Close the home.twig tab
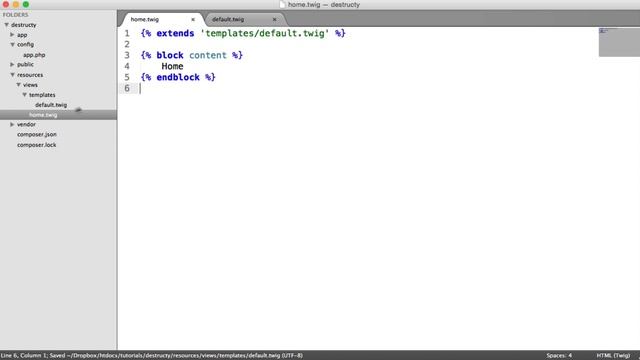 tap(193, 19)
